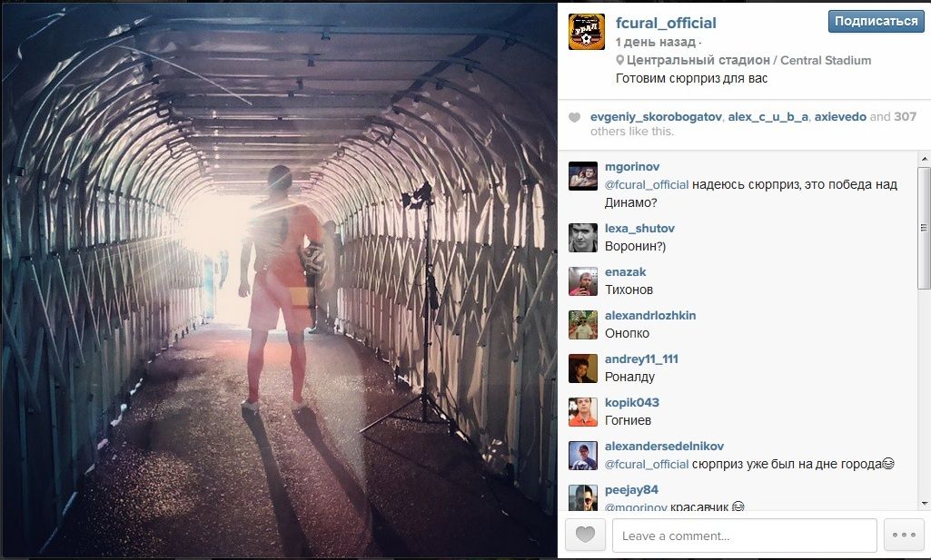Viewport: 931px width, 560px height.
Task: Click enazak's avatar image
Action: (x=583, y=281)
